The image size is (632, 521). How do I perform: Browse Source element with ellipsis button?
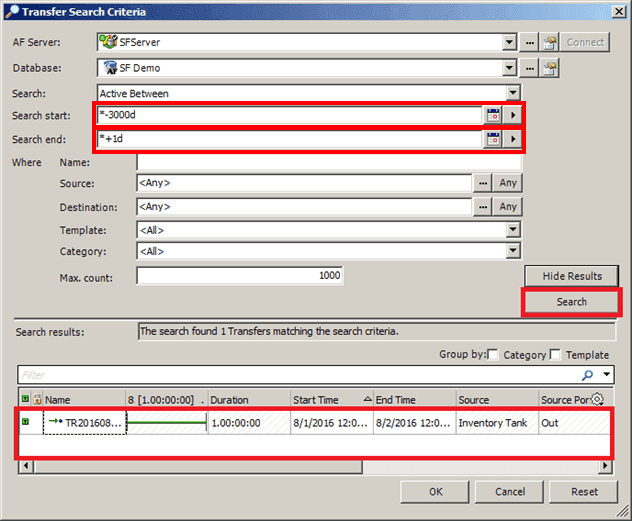(482, 183)
